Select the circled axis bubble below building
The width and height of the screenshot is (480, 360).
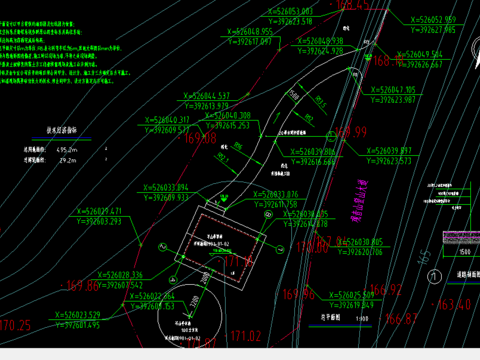coord(173,280)
